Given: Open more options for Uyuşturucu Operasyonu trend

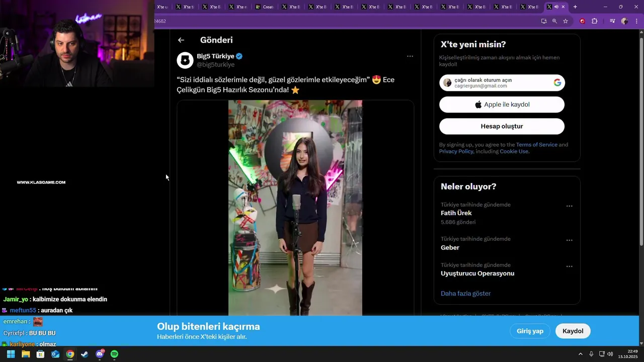Looking at the screenshot, I should [x=570, y=266].
